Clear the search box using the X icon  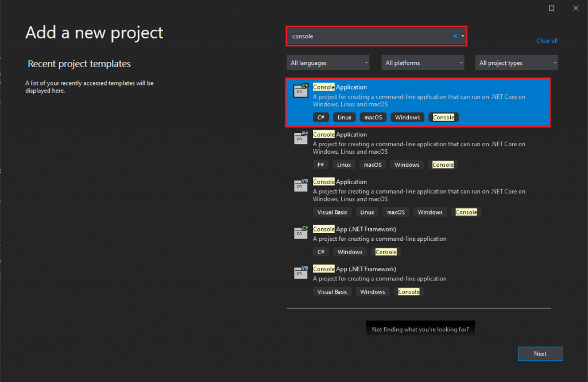point(455,36)
